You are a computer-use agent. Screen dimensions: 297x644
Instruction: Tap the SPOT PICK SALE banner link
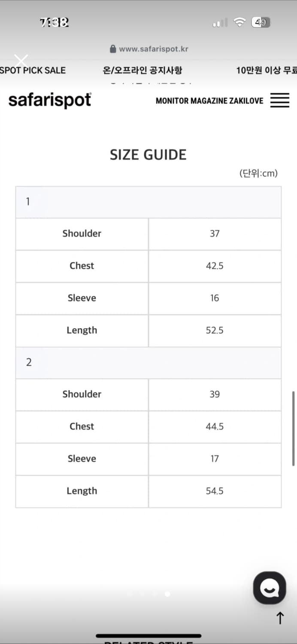(x=33, y=70)
